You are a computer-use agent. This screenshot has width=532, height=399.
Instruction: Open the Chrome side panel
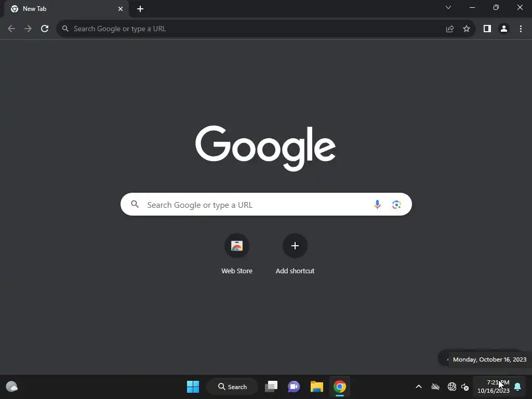point(487,29)
